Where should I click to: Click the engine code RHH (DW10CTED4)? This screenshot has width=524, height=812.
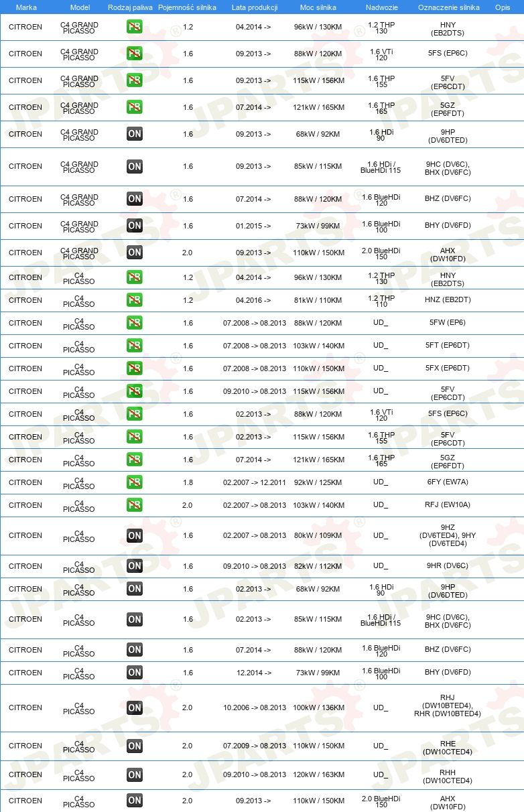448,775
